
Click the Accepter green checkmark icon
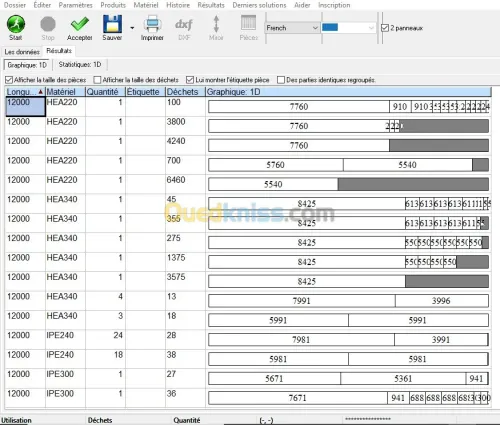[x=79, y=24]
